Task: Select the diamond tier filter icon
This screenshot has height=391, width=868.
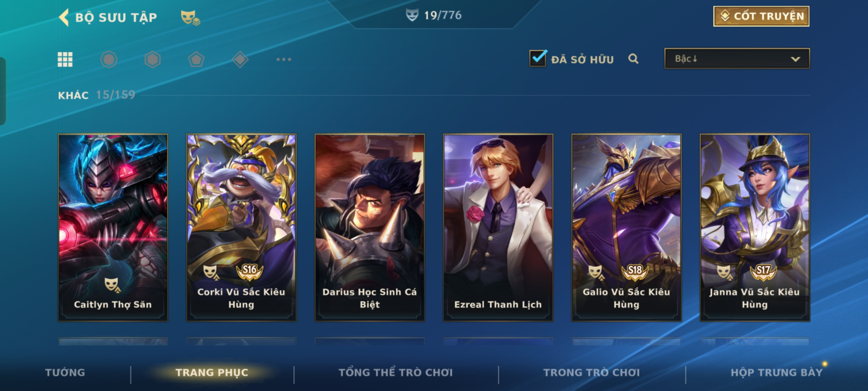Action: (x=240, y=59)
